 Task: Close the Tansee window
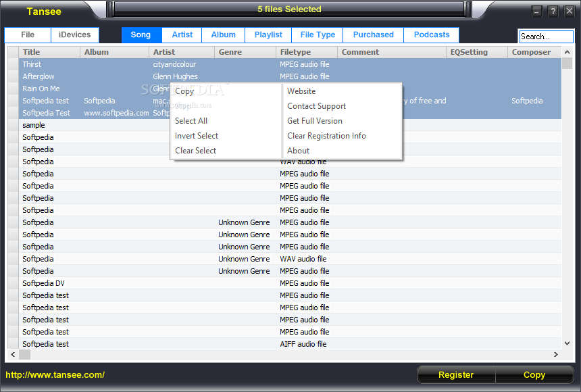pyautogui.click(x=570, y=11)
